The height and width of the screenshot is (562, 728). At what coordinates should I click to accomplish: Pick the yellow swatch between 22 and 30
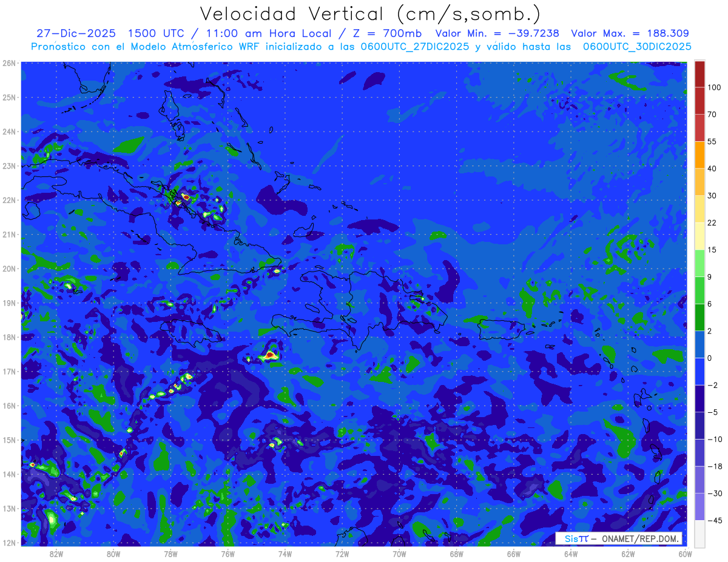click(x=699, y=209)
